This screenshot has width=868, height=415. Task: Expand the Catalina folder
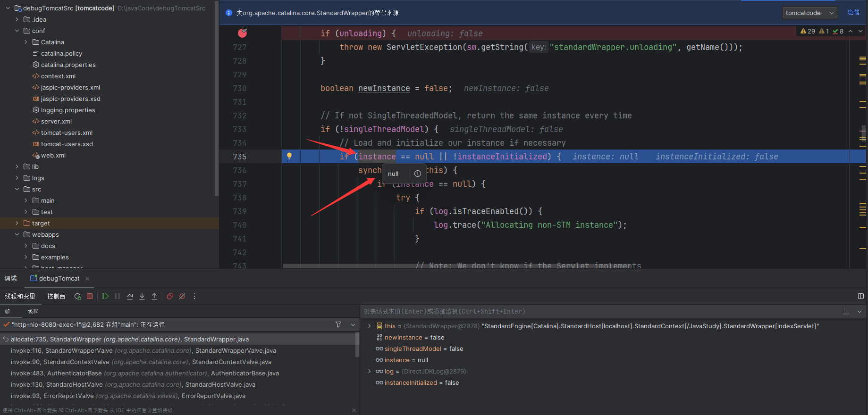click(25, 42)
